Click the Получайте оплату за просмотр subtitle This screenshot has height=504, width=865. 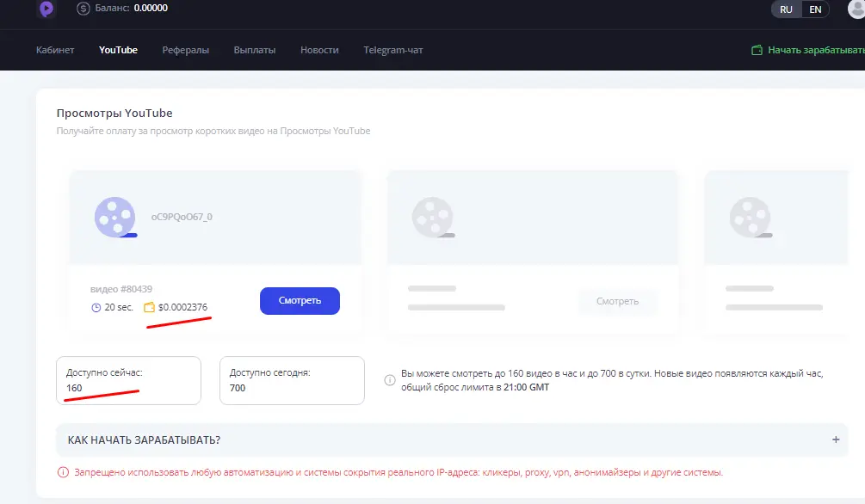[x=213, y=132]
